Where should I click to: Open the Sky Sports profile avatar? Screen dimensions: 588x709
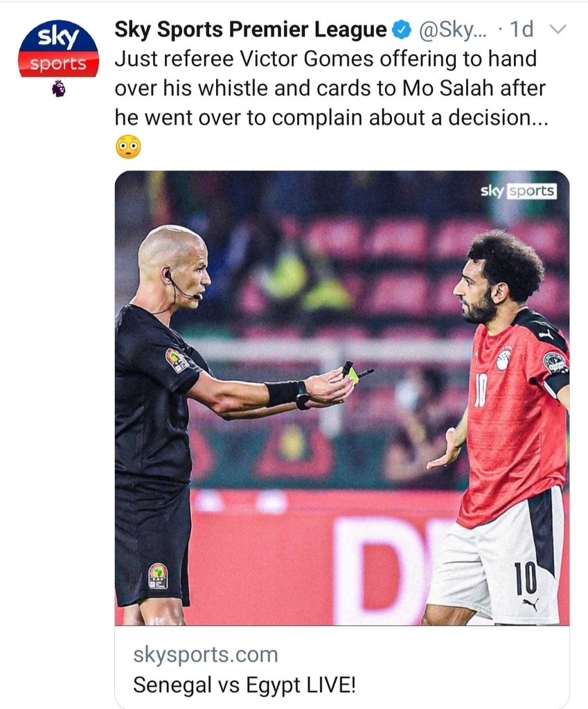[x=58, y=48]
